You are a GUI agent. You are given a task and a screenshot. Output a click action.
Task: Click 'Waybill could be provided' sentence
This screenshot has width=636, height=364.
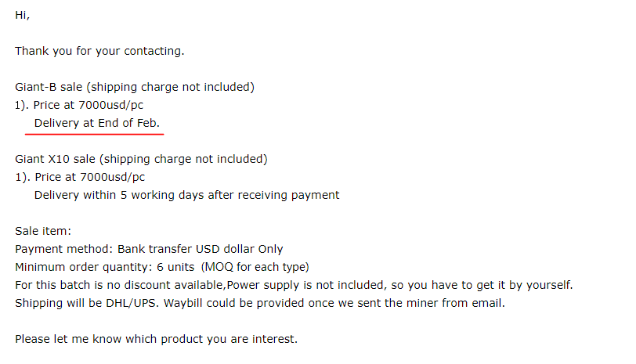coord(334,303)
